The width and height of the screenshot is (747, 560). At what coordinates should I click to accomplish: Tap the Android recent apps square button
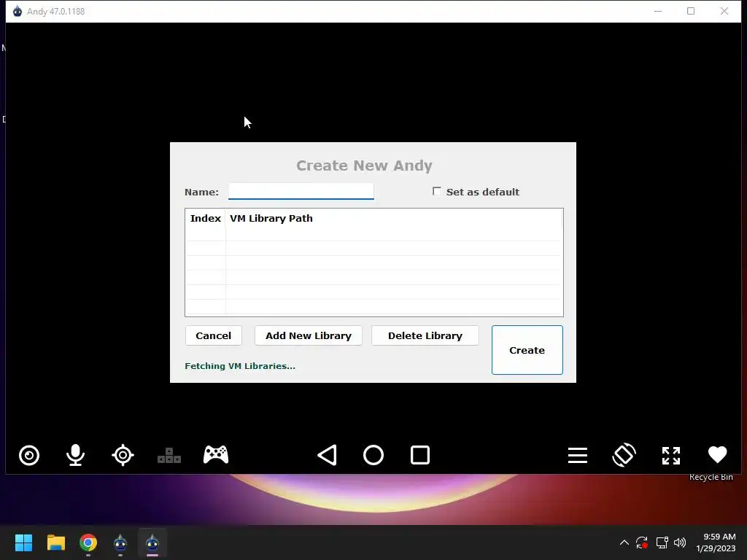point(420,455)
